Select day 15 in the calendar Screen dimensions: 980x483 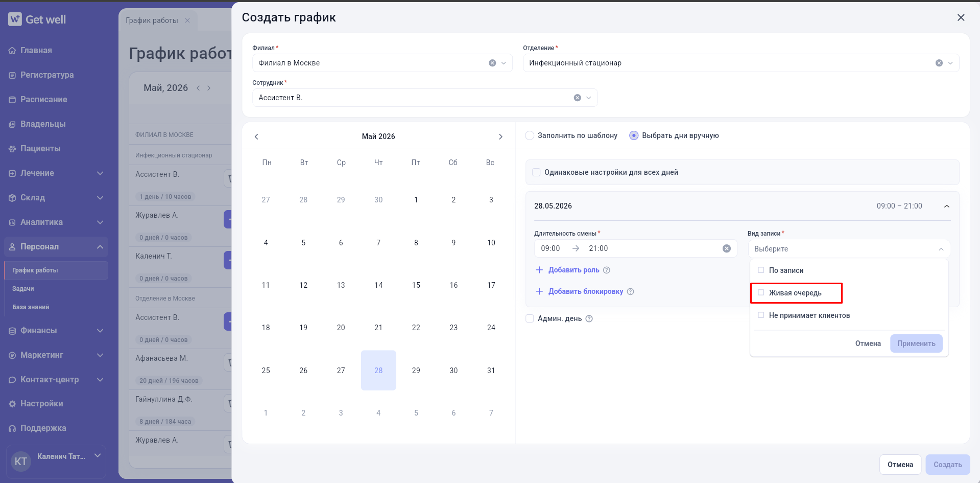(416, 285)
